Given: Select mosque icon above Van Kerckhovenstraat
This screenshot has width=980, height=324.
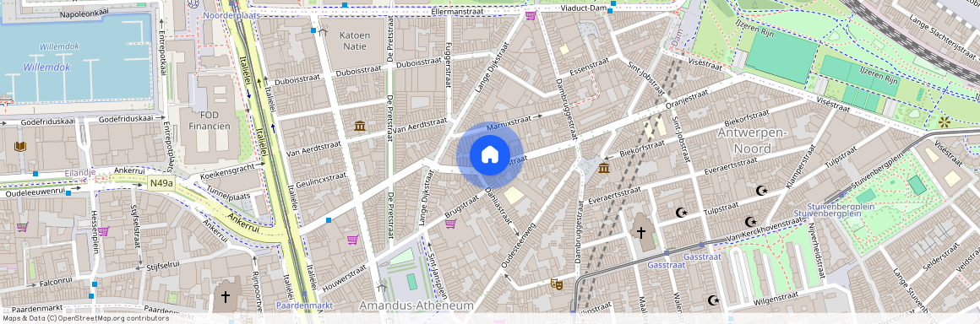Looking at the screenshot, I should 750,222.
